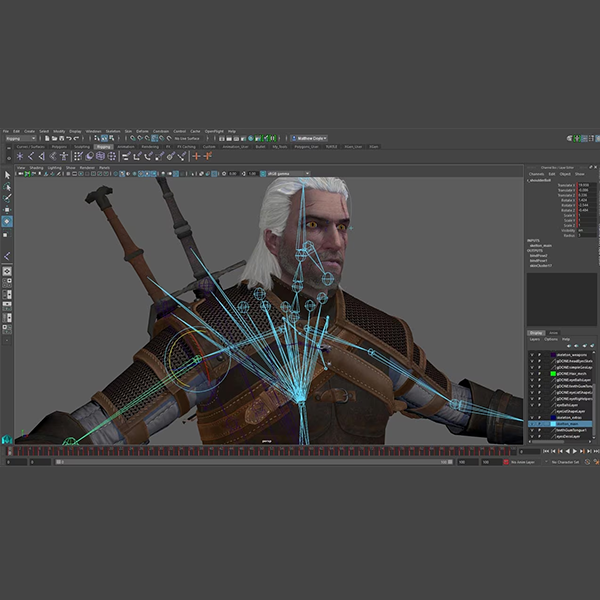600x600 pixels.
Task: Play the animation forward
Action: tap(575, 452)
